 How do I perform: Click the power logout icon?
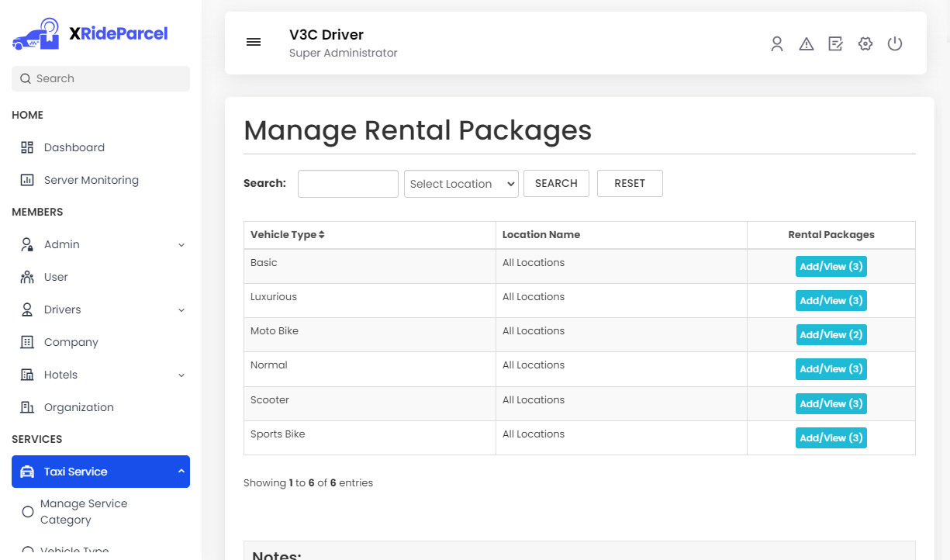[x=895, y=44]
